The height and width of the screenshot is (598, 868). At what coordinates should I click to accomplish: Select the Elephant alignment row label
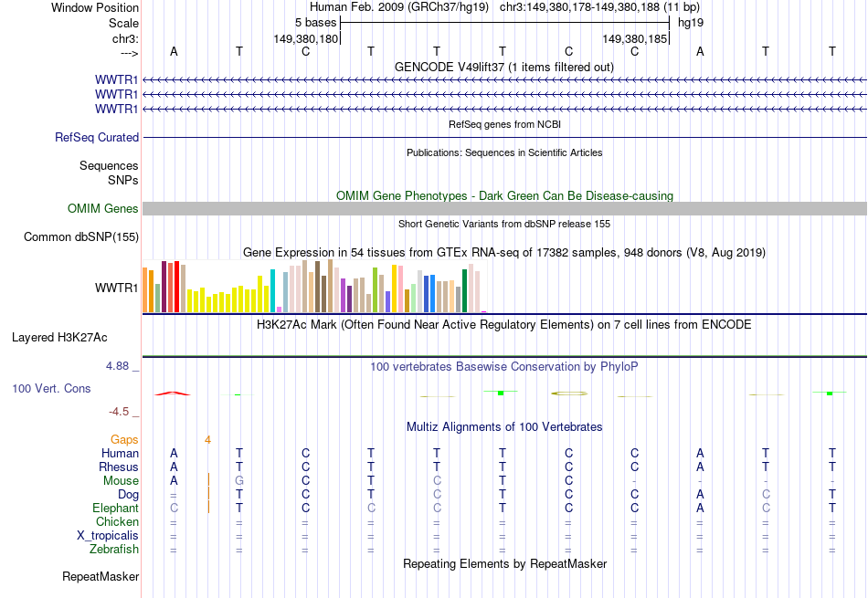tap(115, 508)
